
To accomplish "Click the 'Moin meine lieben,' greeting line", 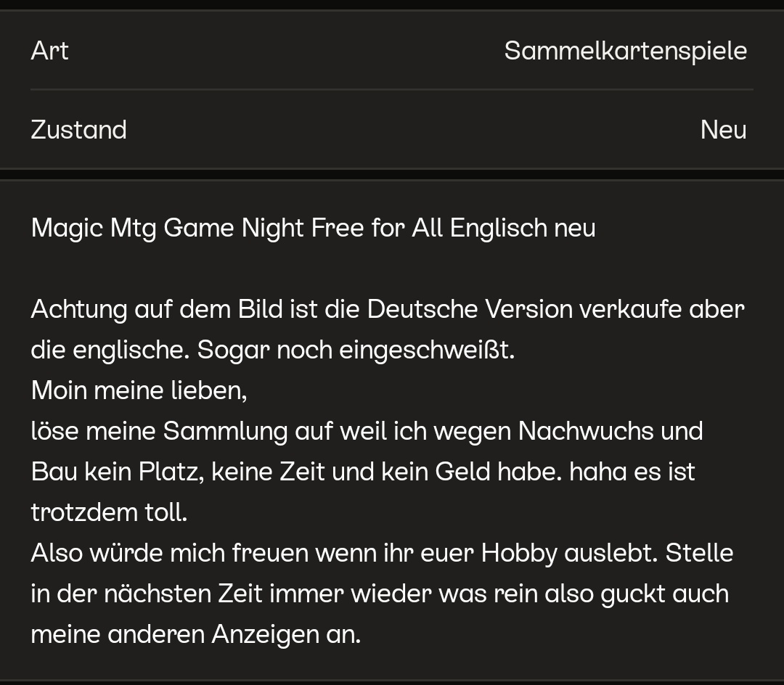I will point(139,390).
